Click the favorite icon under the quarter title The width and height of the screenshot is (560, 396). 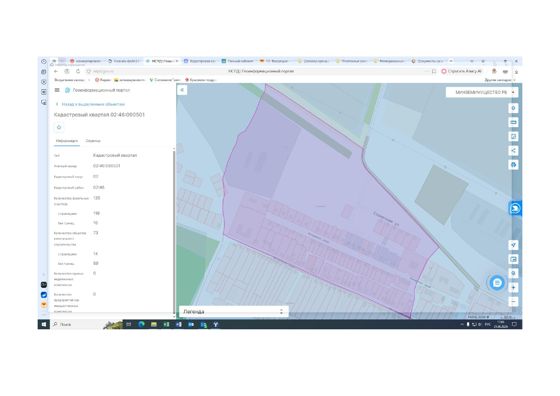point(59,127)
